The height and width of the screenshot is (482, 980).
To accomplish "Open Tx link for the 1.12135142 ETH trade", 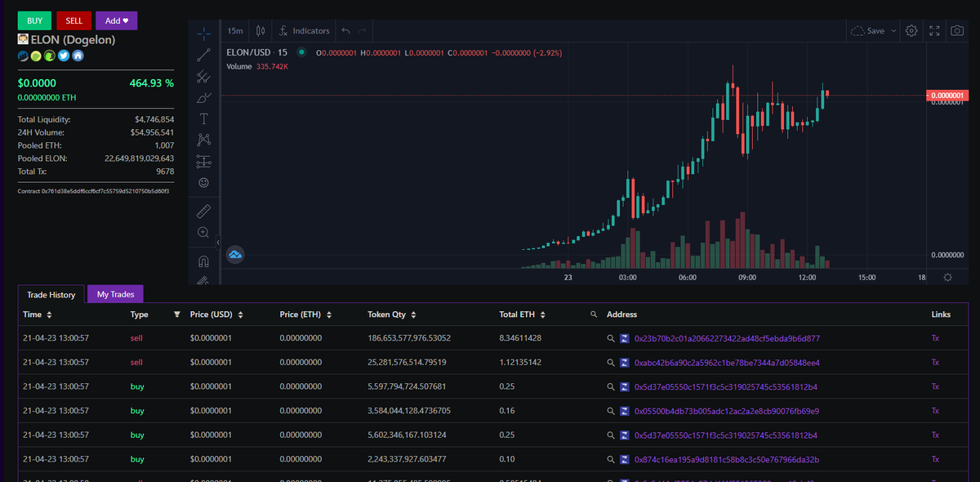I will [x=936, y=362].
